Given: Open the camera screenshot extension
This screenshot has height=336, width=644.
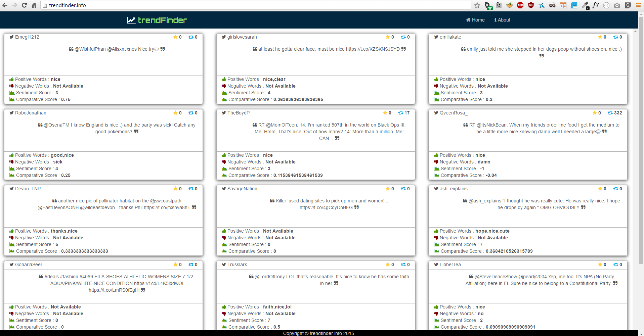Looking at the screenshot, I should (x=617, y=5).
